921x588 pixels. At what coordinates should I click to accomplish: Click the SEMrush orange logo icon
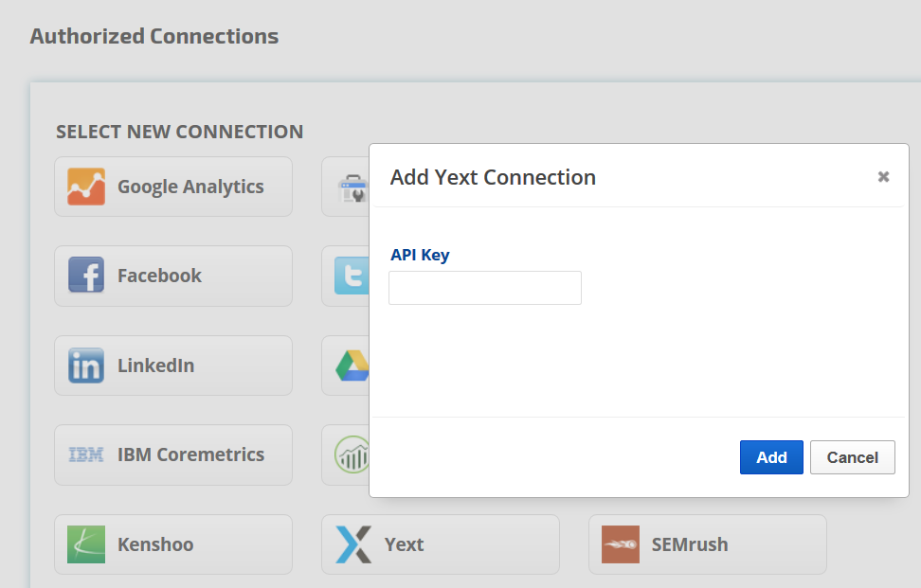click(621, 544)
